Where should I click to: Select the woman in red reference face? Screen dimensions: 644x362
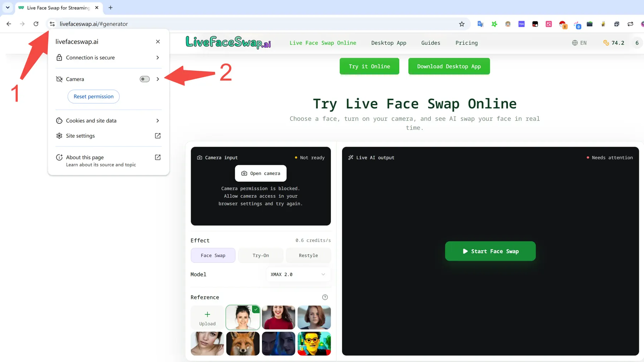278,318
